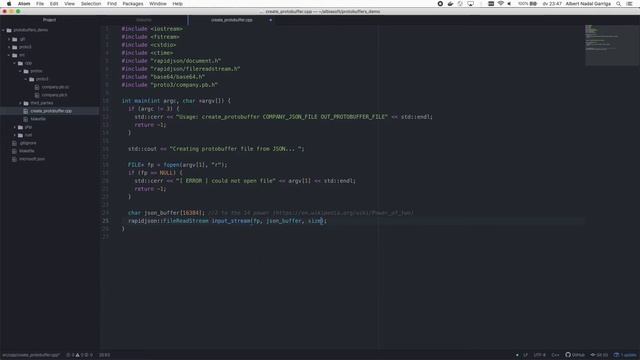Click the src folder icon
This screenshot has height=360, width=640.
[15, 55]
